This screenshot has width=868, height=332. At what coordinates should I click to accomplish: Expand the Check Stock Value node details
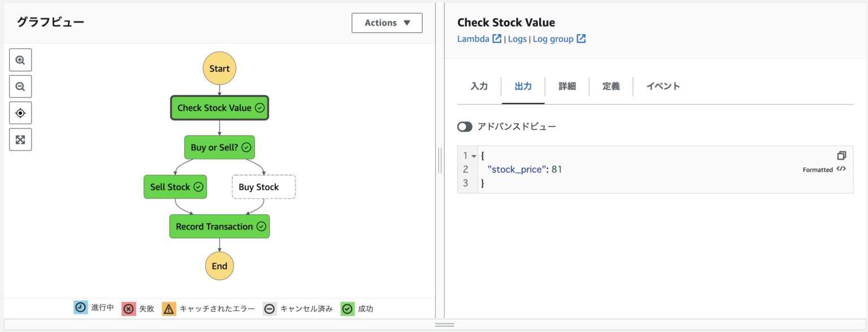point(219,107)
